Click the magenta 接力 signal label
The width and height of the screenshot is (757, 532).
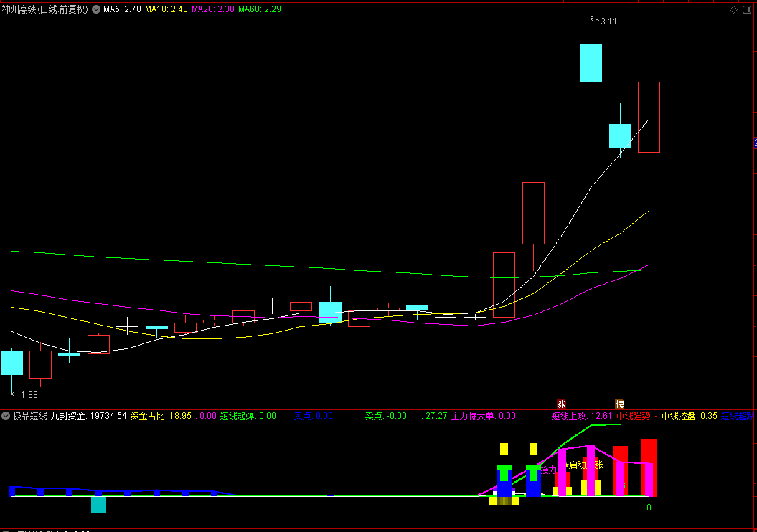(x=549, y=470)
